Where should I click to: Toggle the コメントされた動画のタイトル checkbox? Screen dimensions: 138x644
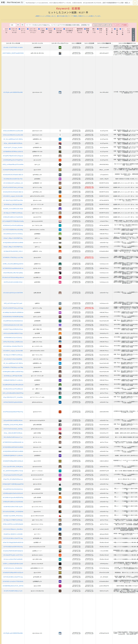(64, 29)
